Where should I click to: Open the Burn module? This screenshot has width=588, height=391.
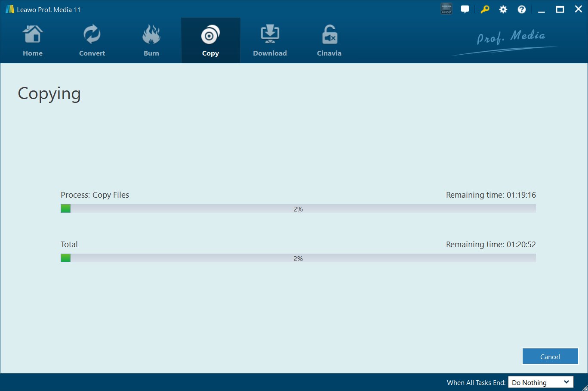(x=151, y=40)
